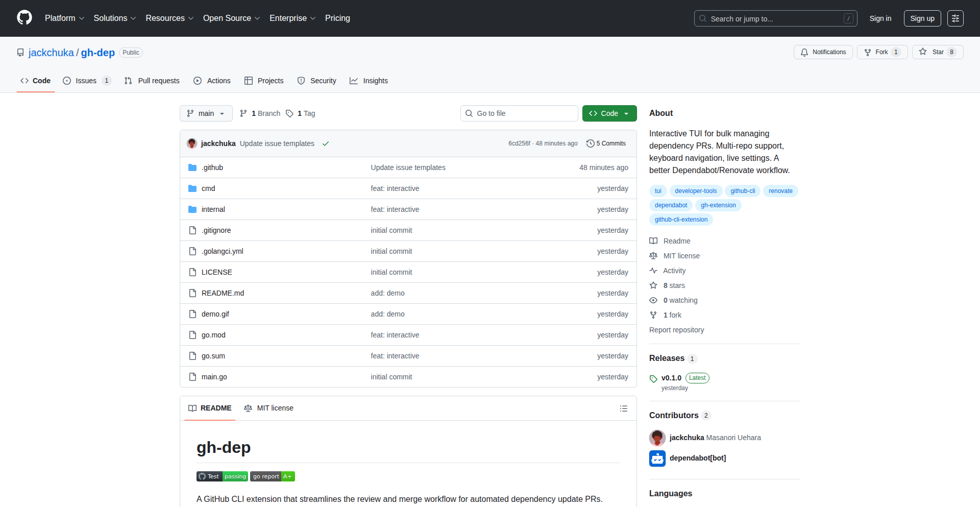This screenshot has height=507, width=980.
Task: Click the global navigation settings icon
Action: point(955,18)
